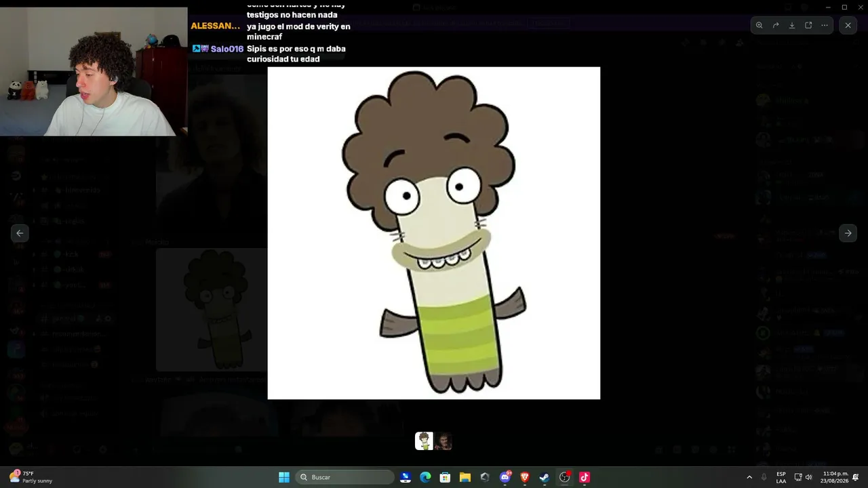
Task: Click the username ALESSAN... in stream chat
Action: [x=215, y=26]
